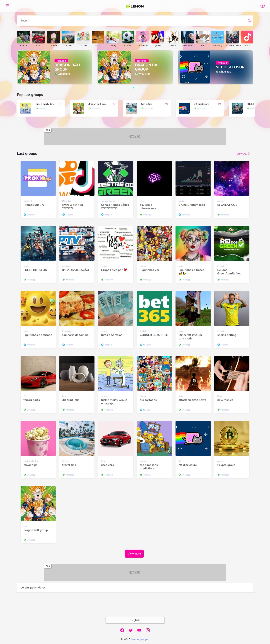270x644 pixels.
Task: Open the hamburger menu icon
Action: 7,6
